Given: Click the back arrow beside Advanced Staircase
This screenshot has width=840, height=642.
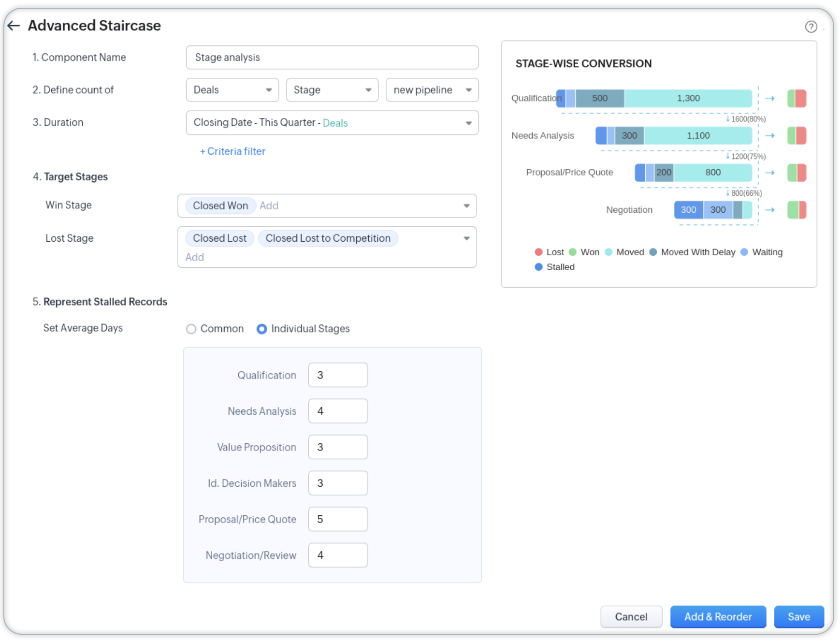Looking at the screenshot, I should (14, 26).
